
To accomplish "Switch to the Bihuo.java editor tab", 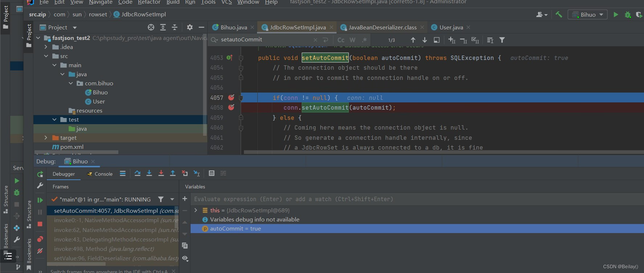I will [x=233, y=27].
